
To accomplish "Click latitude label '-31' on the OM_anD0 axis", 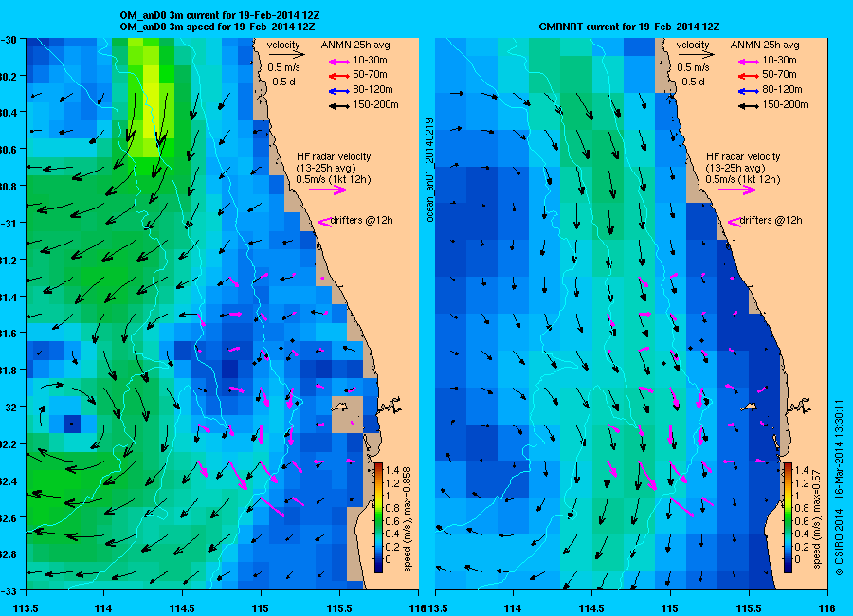I will pyautogui.click(x=9, y=223).
